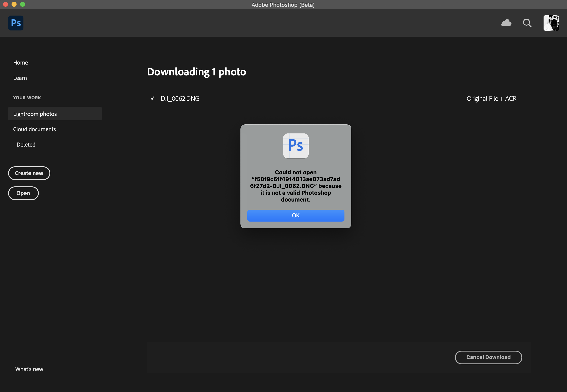Click the YOUR WORK section label
The width and height of the screenshot is (567, 392).
(27, 98)
